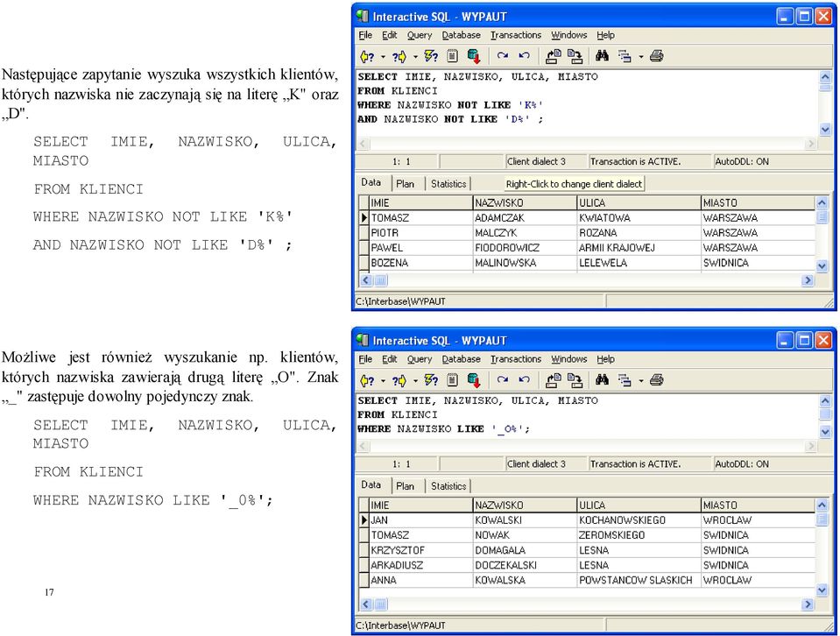This screenshot has height=636, width=840.
Task: Click the ADAMCZAK cell in results grid
Action: 525,218
